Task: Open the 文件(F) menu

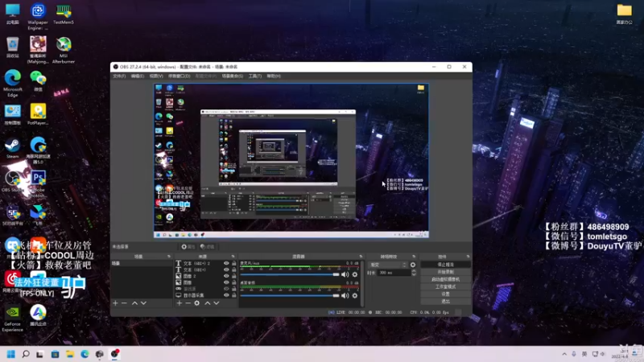Action: [x=119, y=76]
